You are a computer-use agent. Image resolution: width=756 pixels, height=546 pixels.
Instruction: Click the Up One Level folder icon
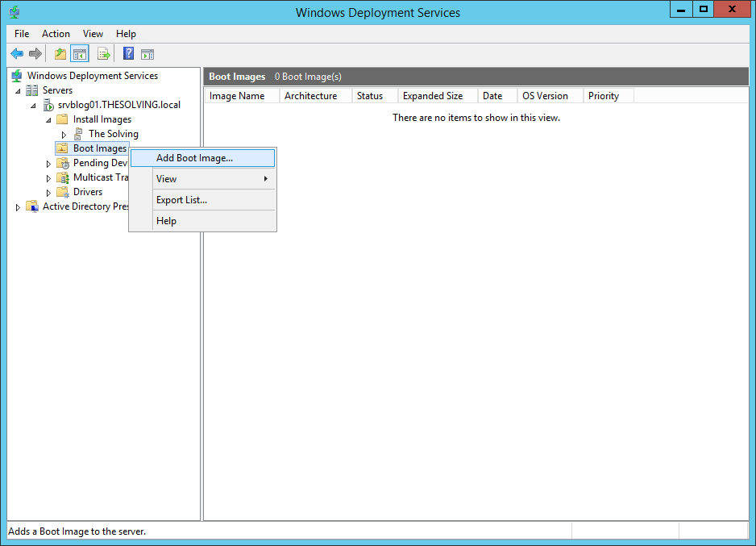[x=60, y=53]
